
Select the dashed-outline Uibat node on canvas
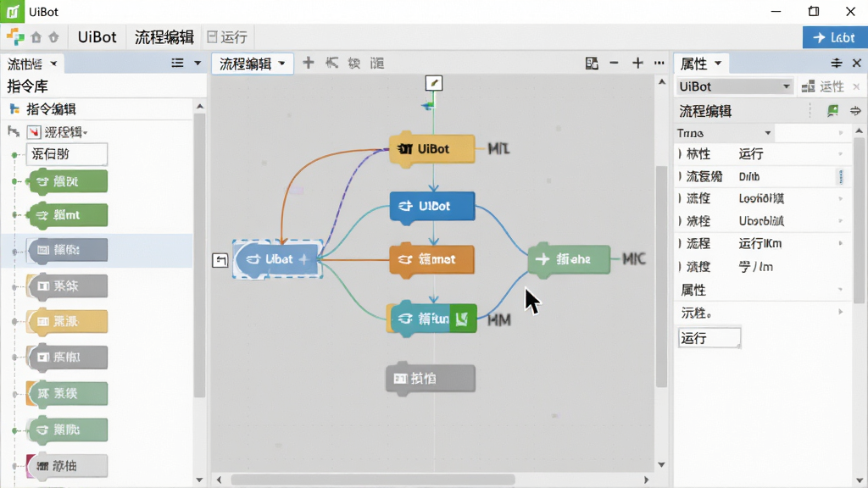coord(278,259)
